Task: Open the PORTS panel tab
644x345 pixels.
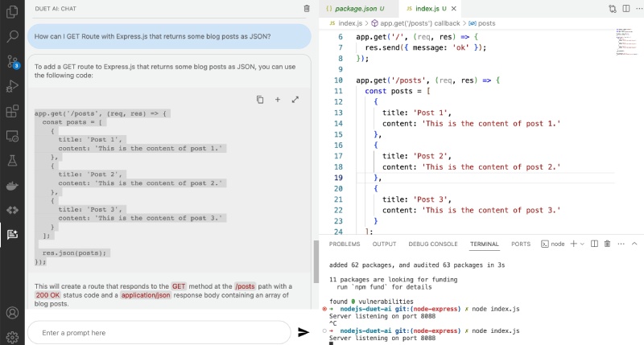Action: [520, 244]
